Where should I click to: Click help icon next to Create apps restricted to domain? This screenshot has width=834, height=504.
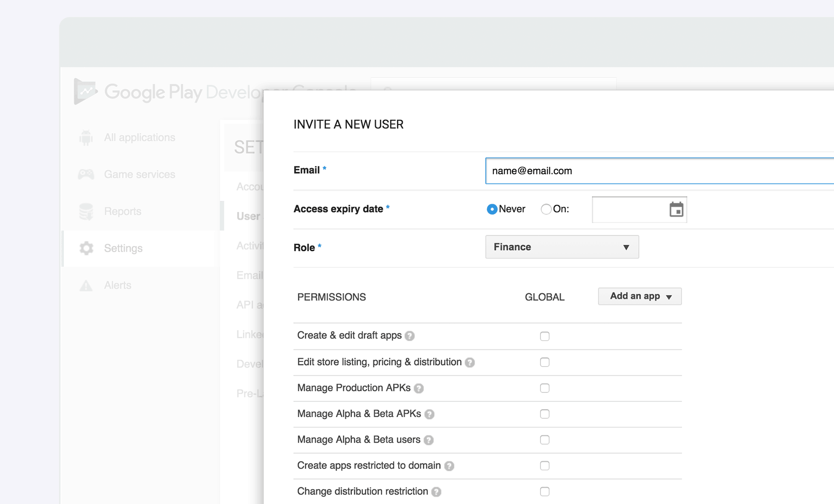(449, 466)
